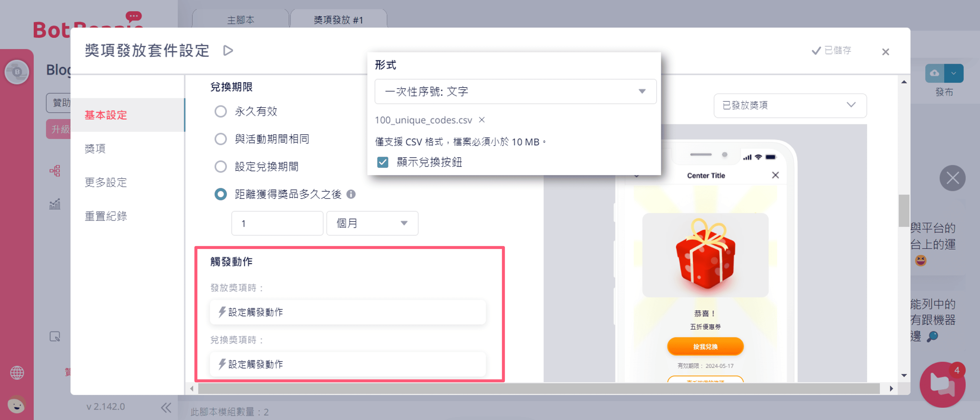
Task: Click the play preview triangle beside the title
Action: [228, 51]
